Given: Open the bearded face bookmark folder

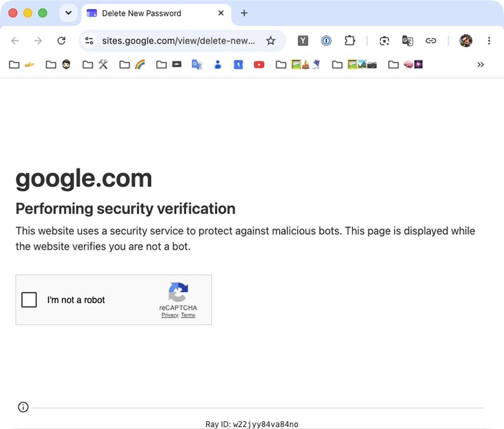Looking at the screenshot, I should [x=58, y=65].
